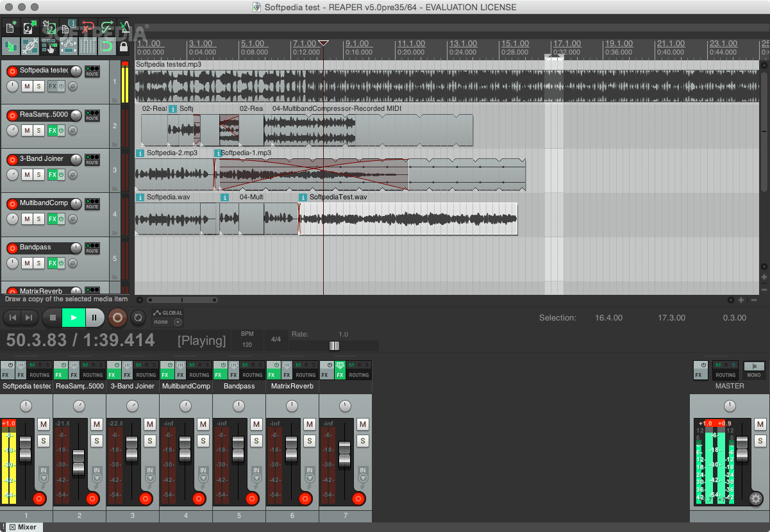This screenshot has height=532, width=770.
Task: Click 9.1.00 marker on timeline ruler
Action: pyautogui.click(x=358, y=44)
